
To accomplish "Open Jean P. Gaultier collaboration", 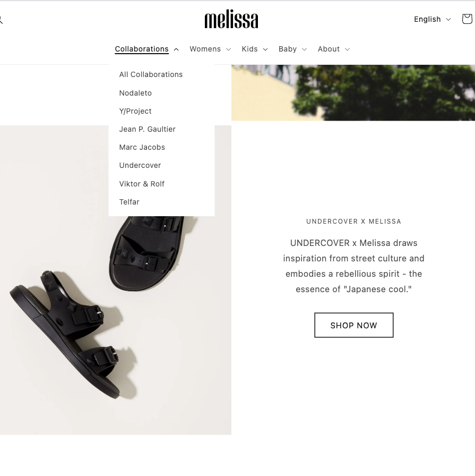I will 148,129.
